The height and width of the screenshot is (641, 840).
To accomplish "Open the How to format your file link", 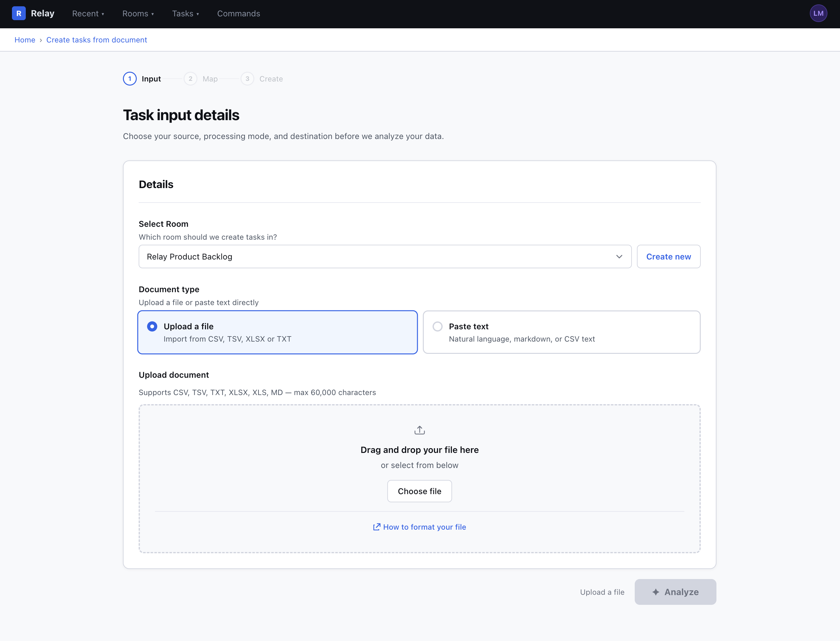I will pos(425,527).
